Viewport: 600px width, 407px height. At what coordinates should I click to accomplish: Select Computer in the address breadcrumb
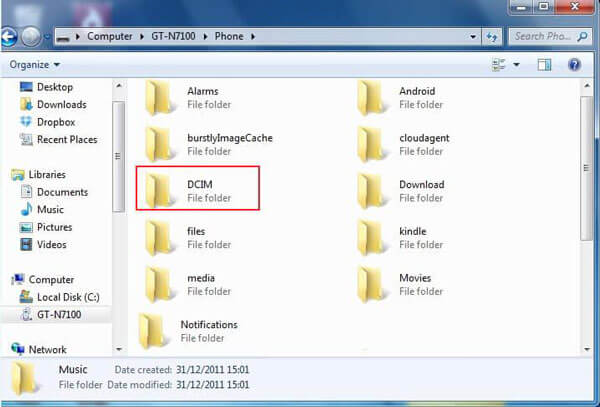(x=109, y=36)
